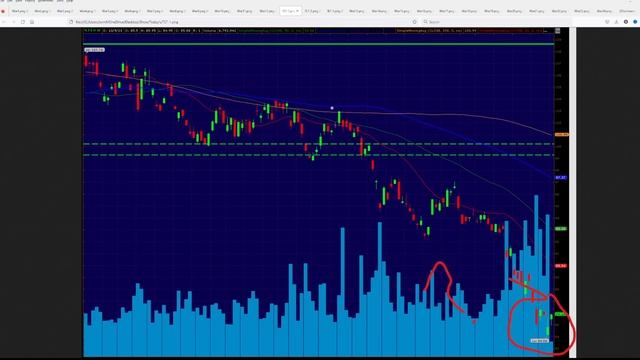Open the Downloads arrow icon
The width and height of the screenshot is (640, 360).
[x=616, y=22]
